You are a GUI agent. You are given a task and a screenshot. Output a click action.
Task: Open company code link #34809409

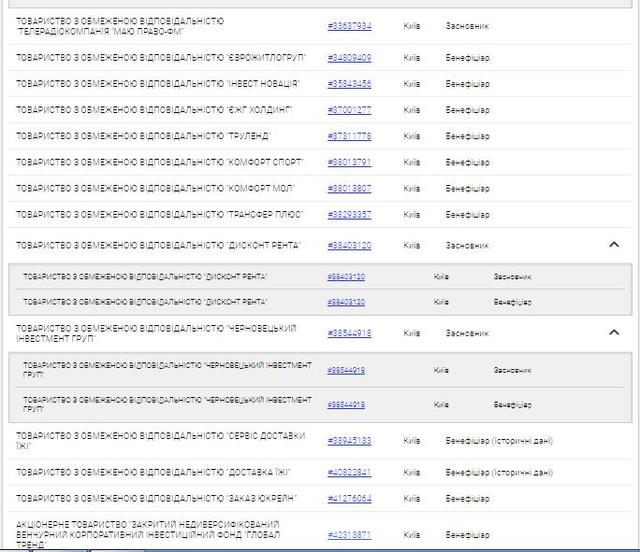(x=349, y=58)
